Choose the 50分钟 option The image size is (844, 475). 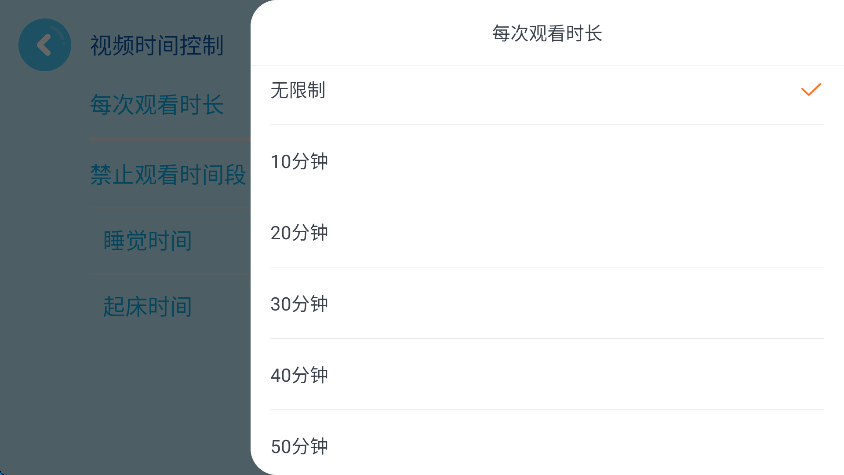point(299,447)
